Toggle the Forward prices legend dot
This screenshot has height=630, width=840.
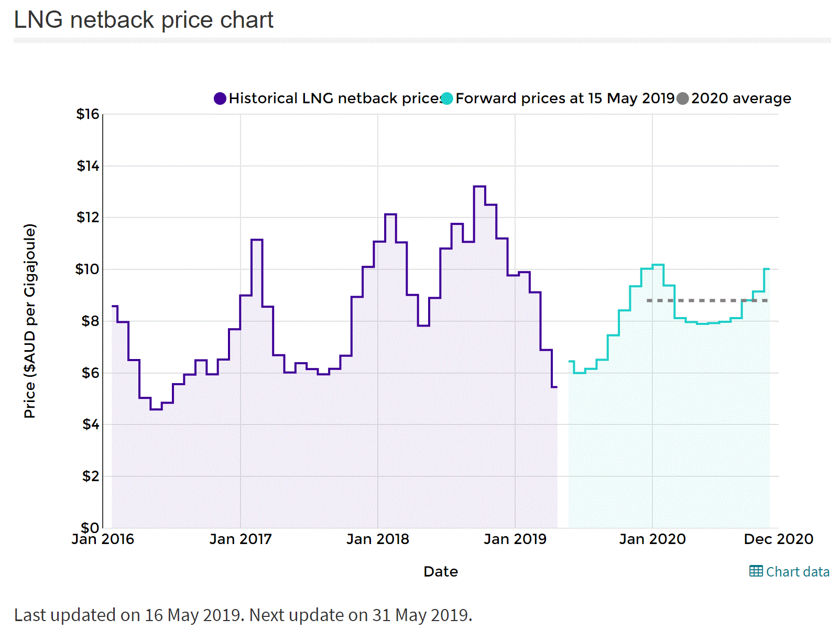pyautogui.click(x=446, y=99)
